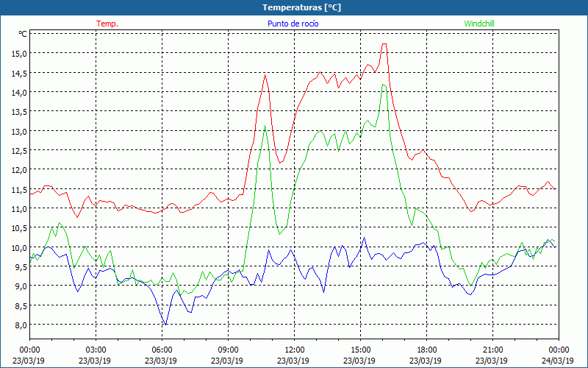Click the 15:00 time axis label
Image resolution: width=588 pixels, height=368 pixels.
(x=360, y=350)
